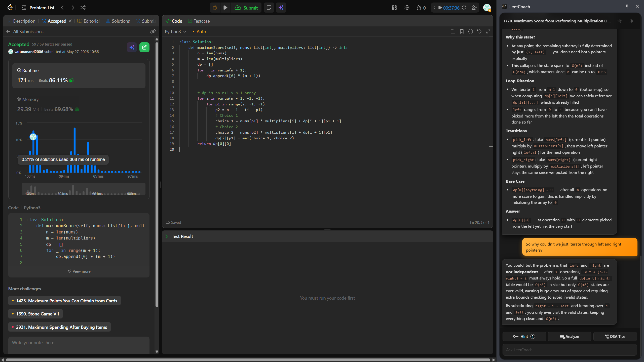Image resolution: width=644 pixels, height=362 pixels.
Task: Click the debug bug icon
Action: [215, 8]
